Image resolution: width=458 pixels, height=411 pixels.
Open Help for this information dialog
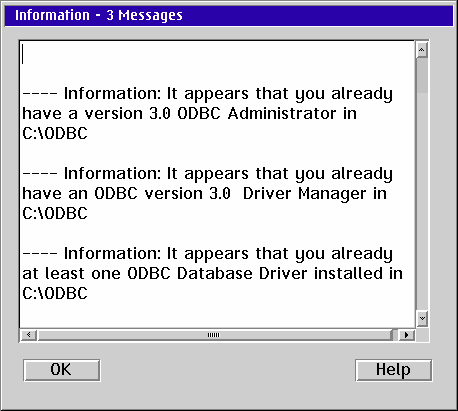394,370
